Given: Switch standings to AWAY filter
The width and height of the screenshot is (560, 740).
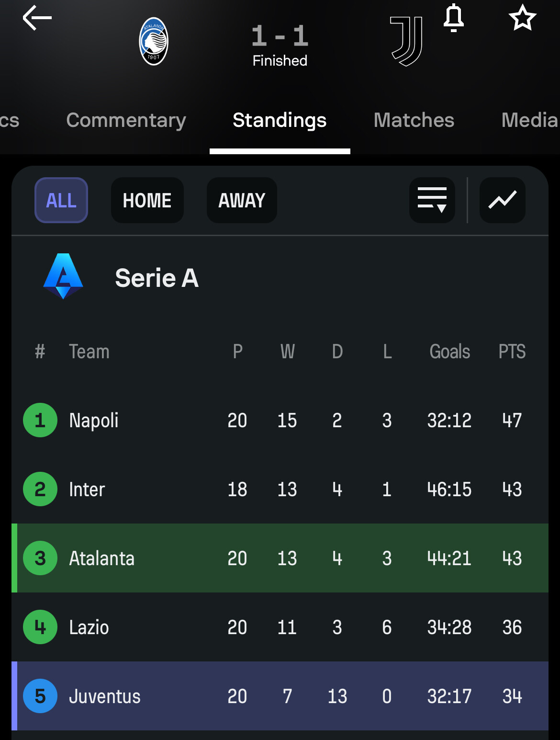Looking at the screenshot, I should point(242,200).
